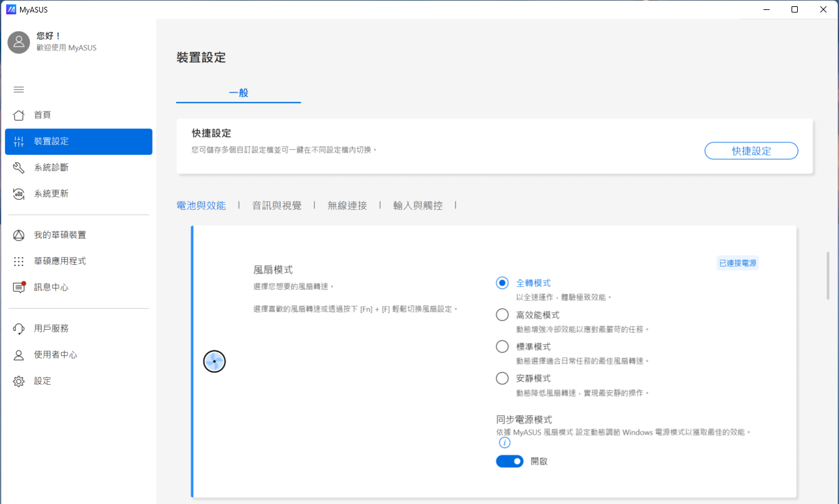Viewport: 839px width, 504px height.
Task: Select the 安靜模式 radio button
Action: [502, 378]
